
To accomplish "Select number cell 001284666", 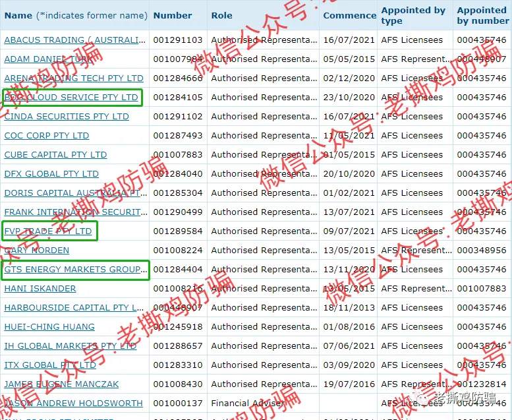I will [x=178, y=78].
